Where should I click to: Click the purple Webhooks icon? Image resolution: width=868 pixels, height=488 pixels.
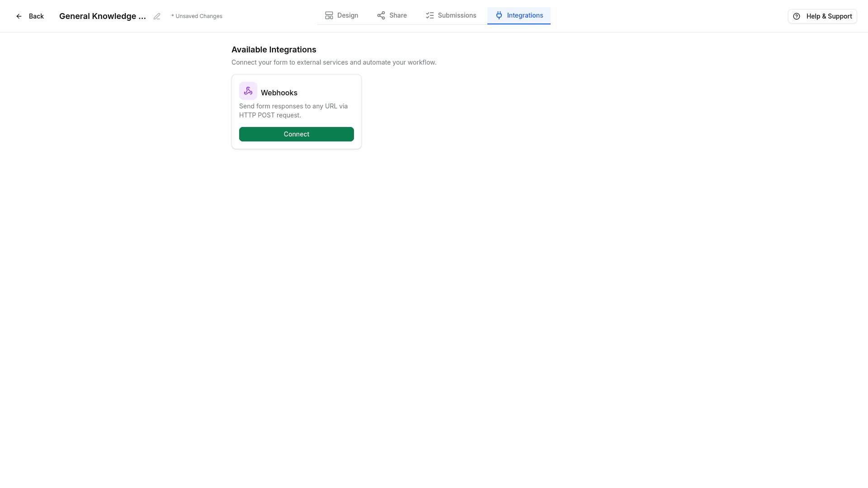(x=248, y=90)
